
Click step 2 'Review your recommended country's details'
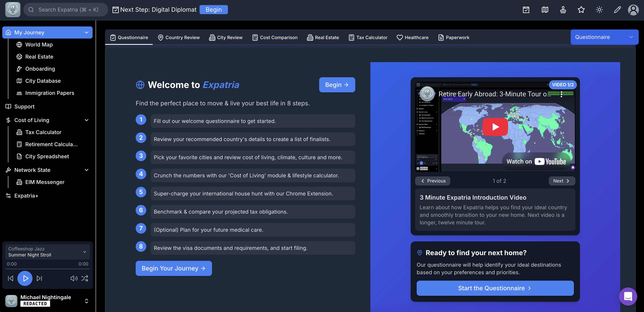pyautogui.click(x=253, y=139)
